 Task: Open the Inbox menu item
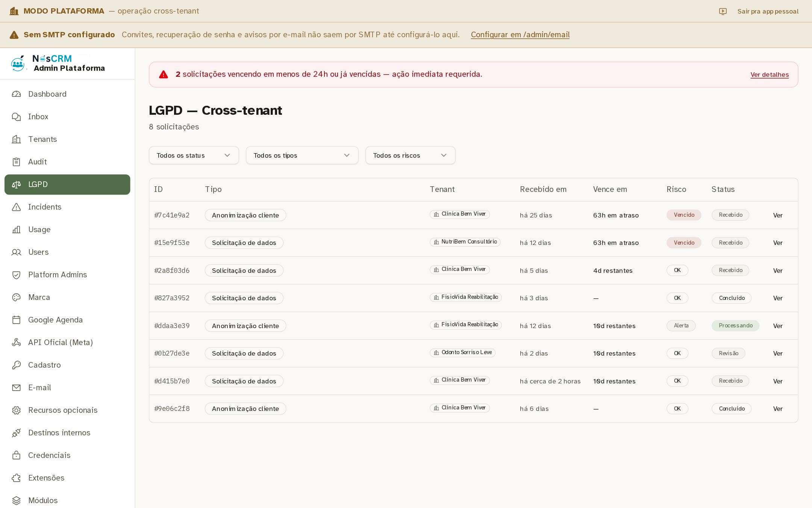pos(67,117)
